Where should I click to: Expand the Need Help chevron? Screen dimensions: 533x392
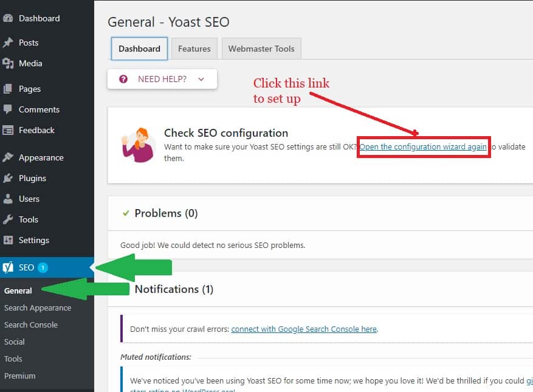tap(201, 79)
